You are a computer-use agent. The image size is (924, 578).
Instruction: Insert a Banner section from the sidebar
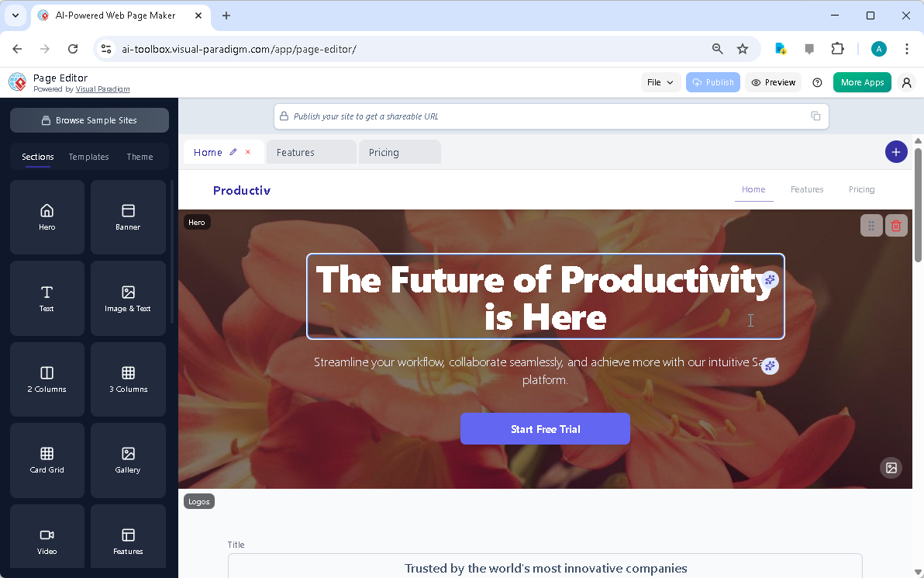point(127,216)
